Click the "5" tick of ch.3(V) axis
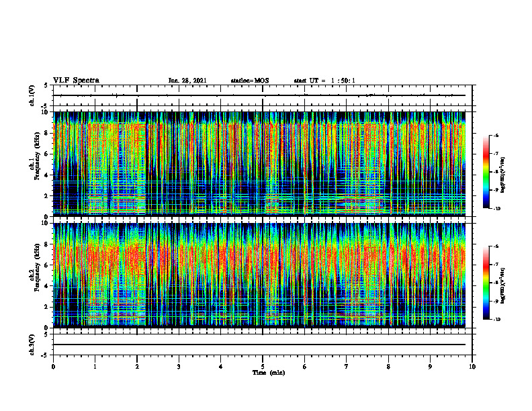Image resolution: width=532 pixels, height=411 pixels. pyautogui.click(x=46, y=334)
